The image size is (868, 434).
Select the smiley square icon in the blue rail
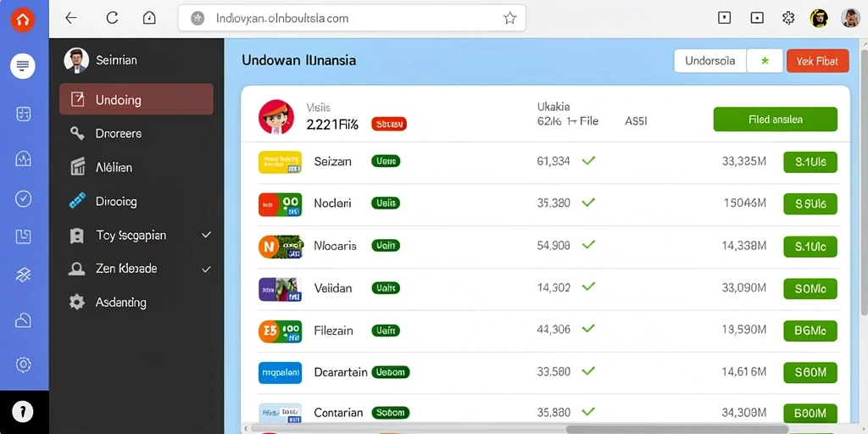[23, 114]
